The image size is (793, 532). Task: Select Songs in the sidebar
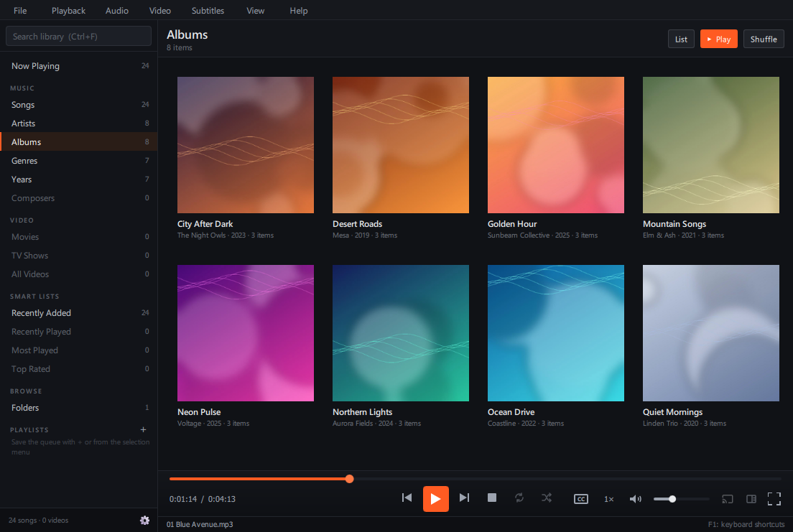[x=79, y=105]
